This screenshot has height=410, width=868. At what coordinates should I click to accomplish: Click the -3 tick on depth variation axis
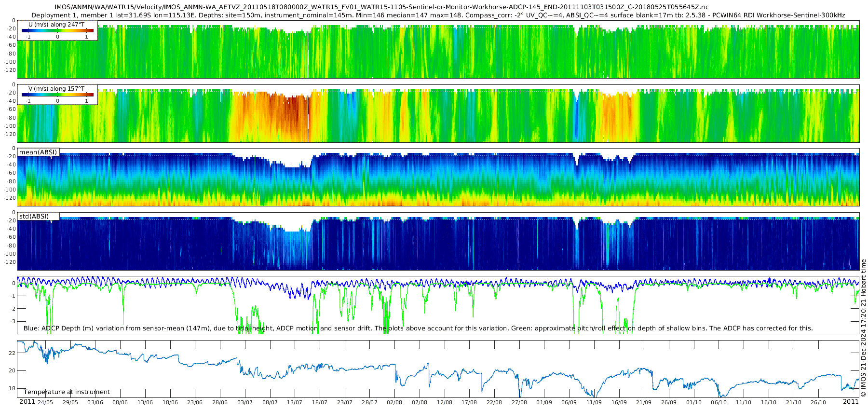pyautogui.click(x=13, y=322)
